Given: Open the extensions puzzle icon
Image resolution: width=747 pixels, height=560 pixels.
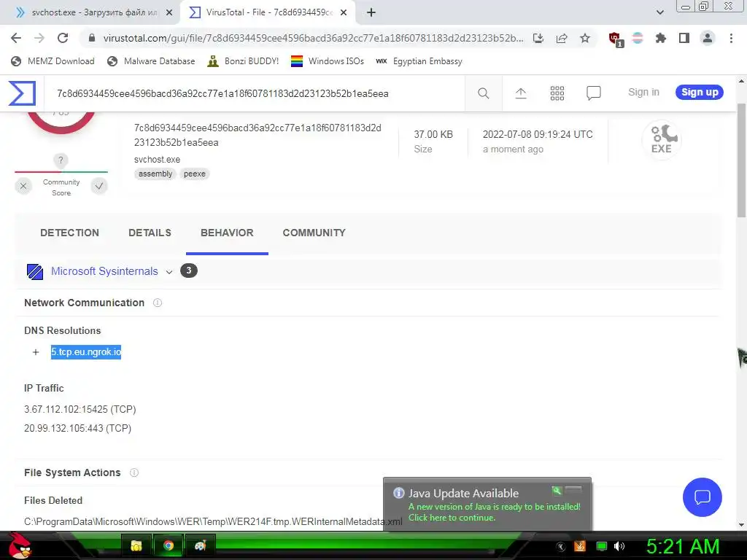Looking at the screenshot, I should coord(661,38).
